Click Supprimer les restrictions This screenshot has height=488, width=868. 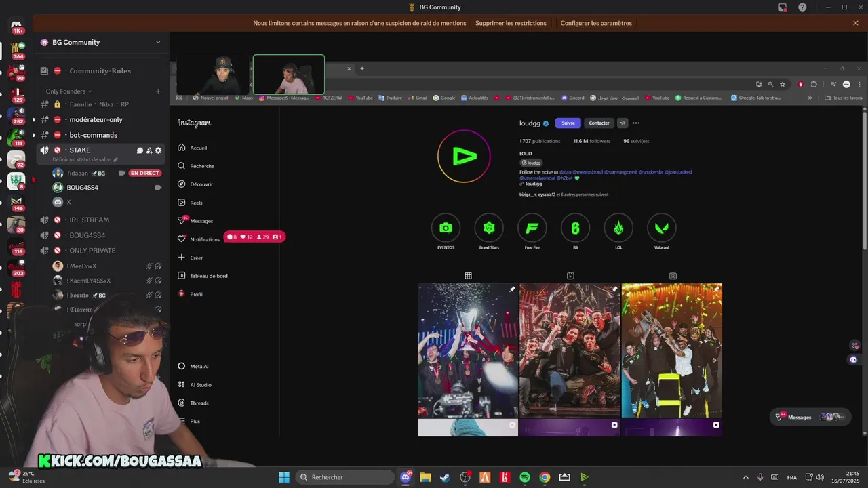pos(511,23)
